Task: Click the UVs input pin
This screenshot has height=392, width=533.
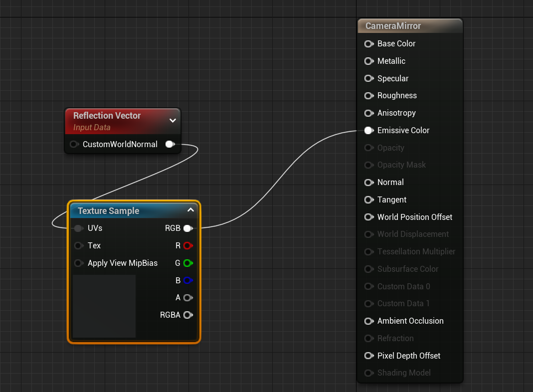Action: (79, 228)
